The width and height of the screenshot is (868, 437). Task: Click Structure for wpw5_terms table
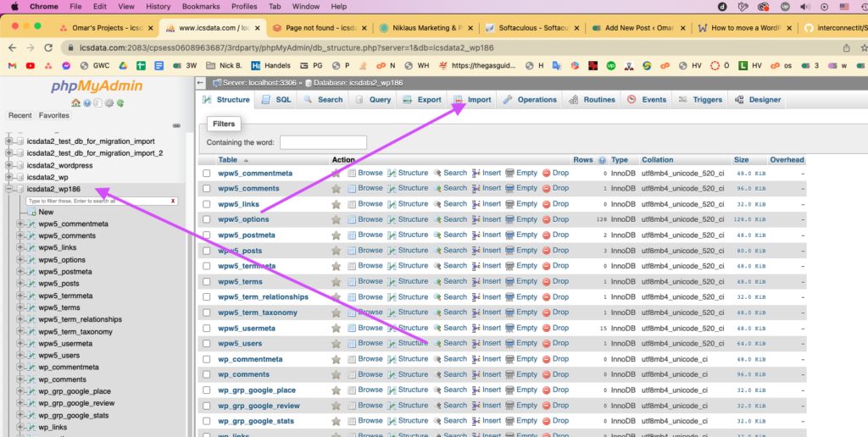(x=408, y=281)
